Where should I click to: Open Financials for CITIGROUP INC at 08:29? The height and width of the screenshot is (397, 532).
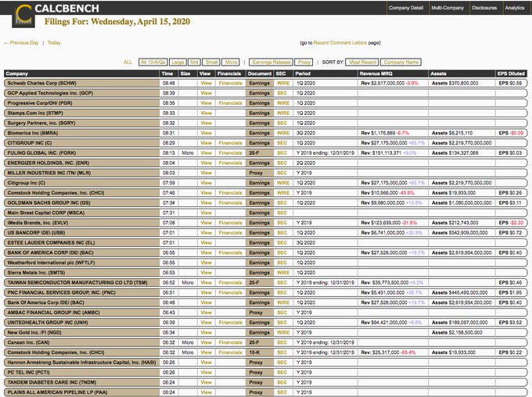pos(230,143)
